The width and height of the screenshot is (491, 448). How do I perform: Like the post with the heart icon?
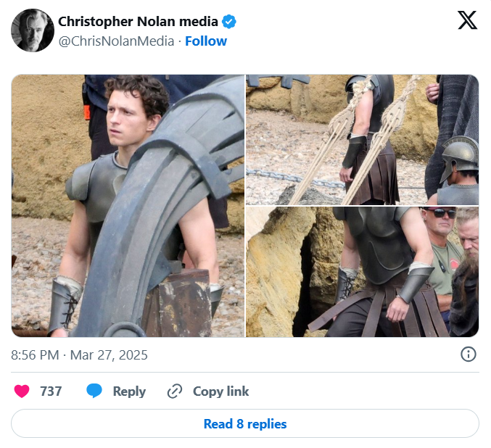pyautogui.click(x=22, y=391)
